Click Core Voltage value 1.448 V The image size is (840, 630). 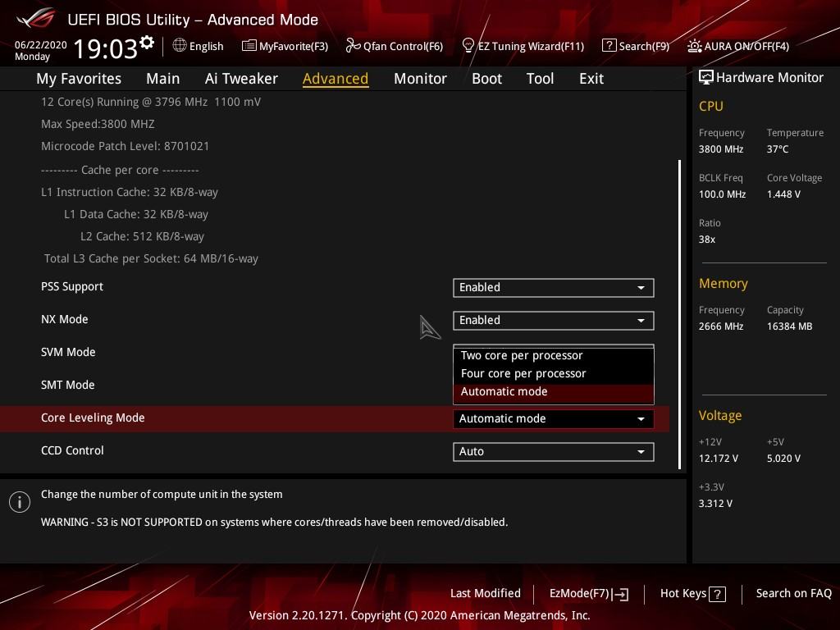pyautogui.click(x=783, y=194)
